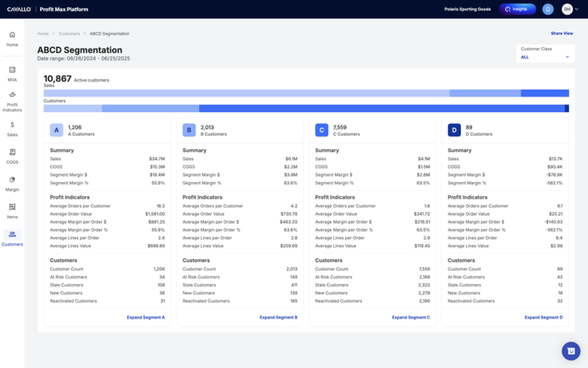Click the notification bell icon
This screenshot has width=588, height=368.
click(548, 9)
